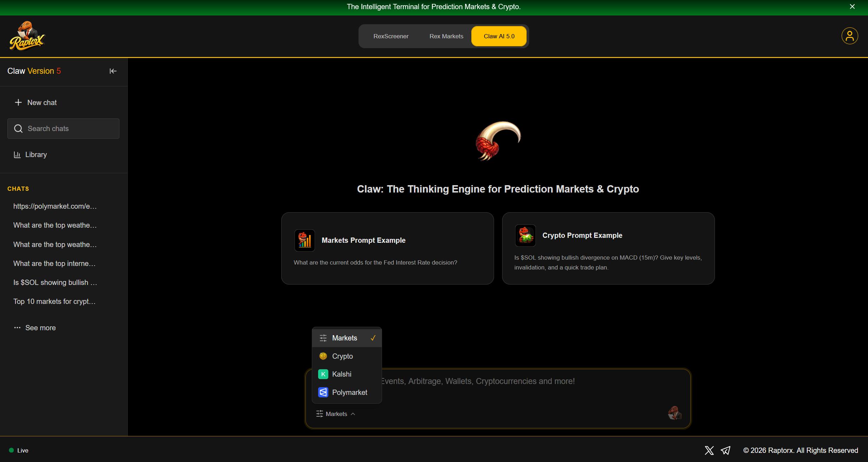Switch to Rex Markets tab
This screenshot has width=868, height=462.
(x=446, y=36)
